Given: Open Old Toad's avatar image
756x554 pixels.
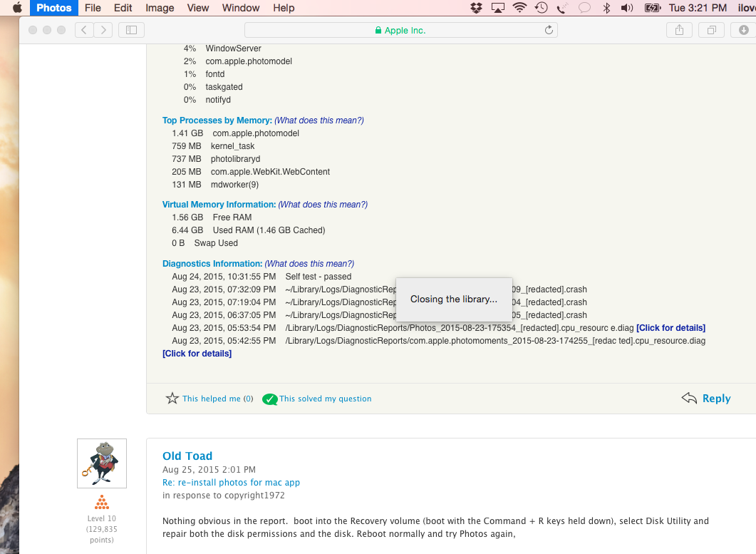Looking at the screenshot, I should (102, 463).
